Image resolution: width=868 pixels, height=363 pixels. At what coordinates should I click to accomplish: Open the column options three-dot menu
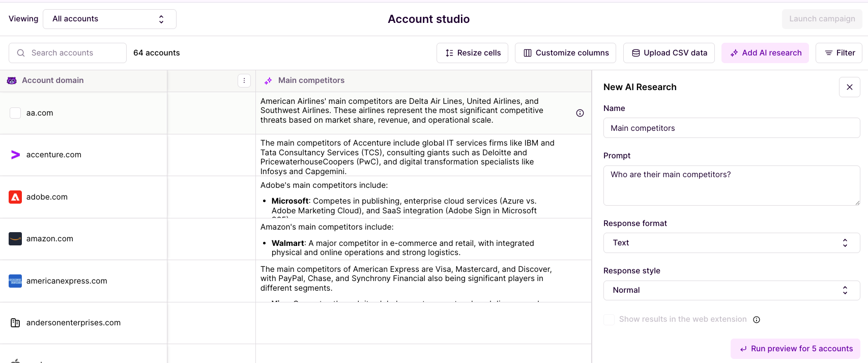244,80
